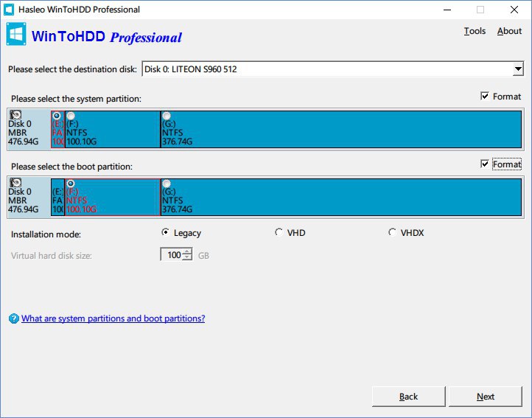Click the WinToHDD Windows logo icon
Viewport: 532px width, 418px height.
[16, 34]
